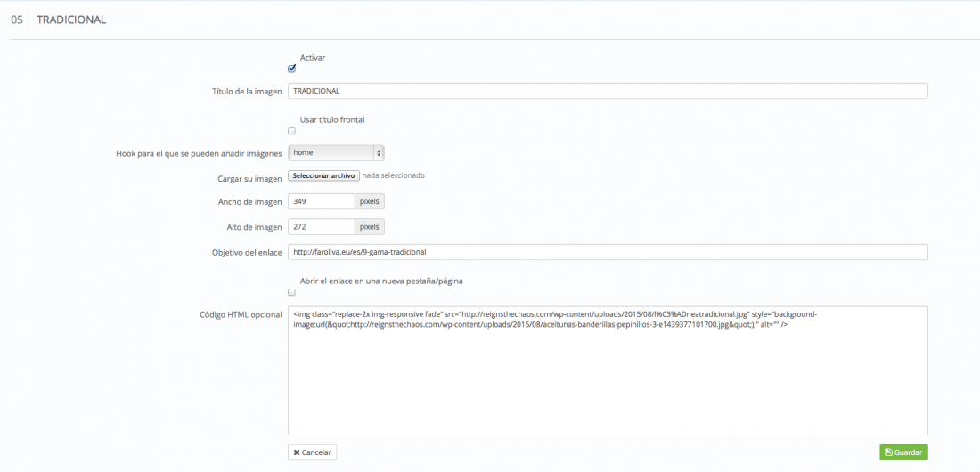The height and width of the screenshot is (472, 980).
Task: Click the Alto de imagen field
Action: point(322,226)
